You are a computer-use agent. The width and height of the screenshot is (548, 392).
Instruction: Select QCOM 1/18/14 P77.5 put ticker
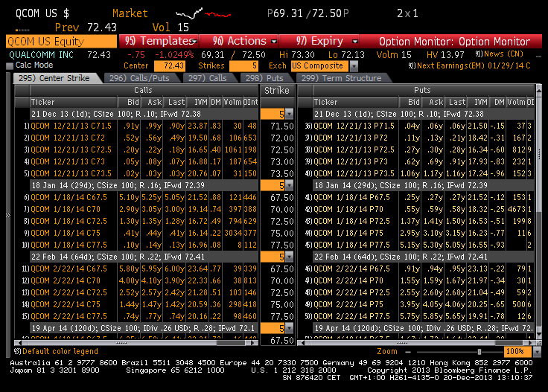click(x=352, y=245)
